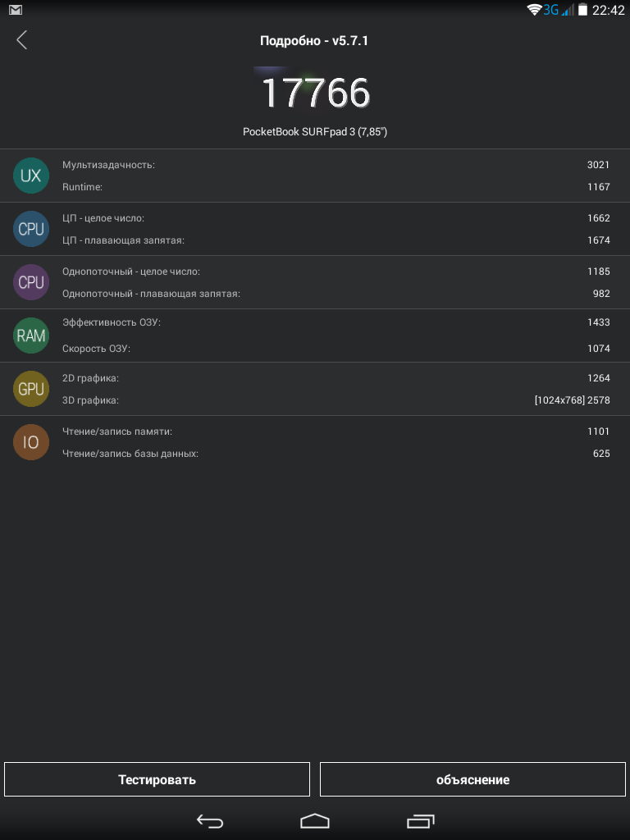The width and height of the screenshot is (630, 840).
Task: Click the объяснение button
Action: (x=473, y=779)
